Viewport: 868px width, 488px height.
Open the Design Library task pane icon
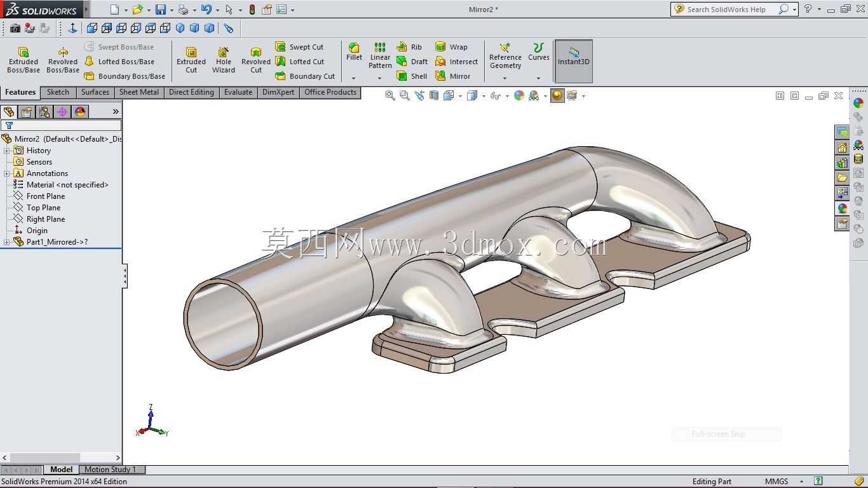842,163
